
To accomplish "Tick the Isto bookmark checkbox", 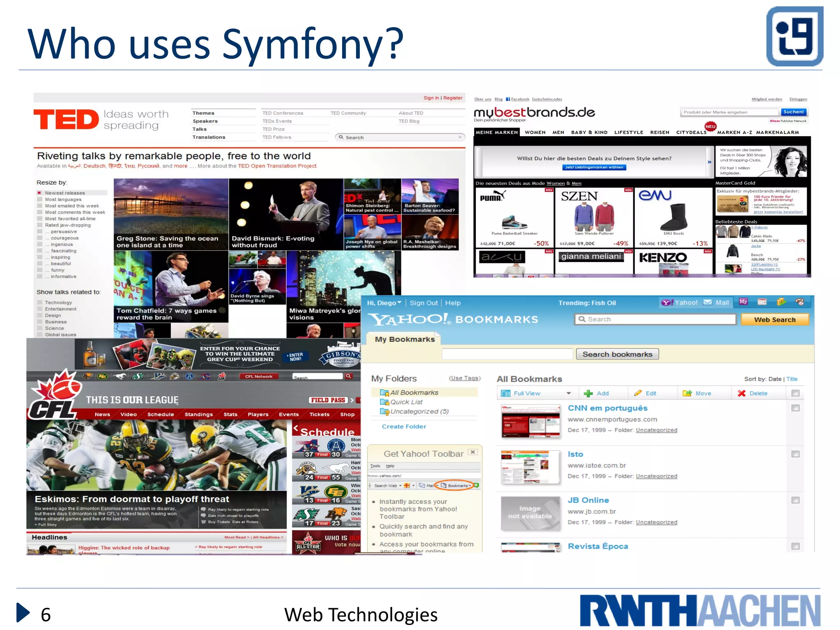I will [x=795, y=454].
